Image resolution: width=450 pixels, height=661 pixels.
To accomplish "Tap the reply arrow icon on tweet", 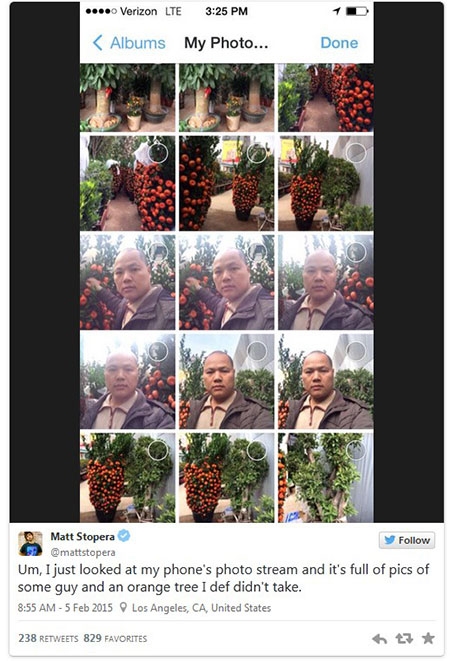I will pyautogui.click(x=379, y=639).
